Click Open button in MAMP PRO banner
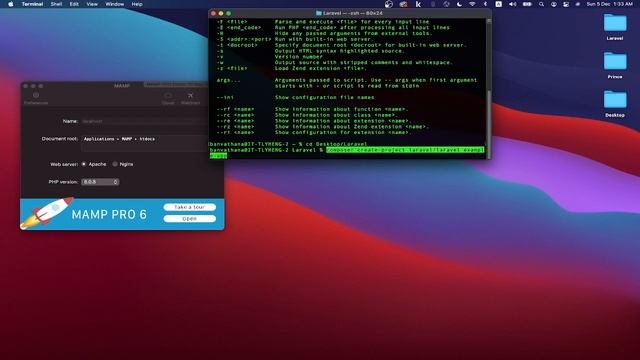640x360 pixels. pyautogui.click(x=189, y=219)
